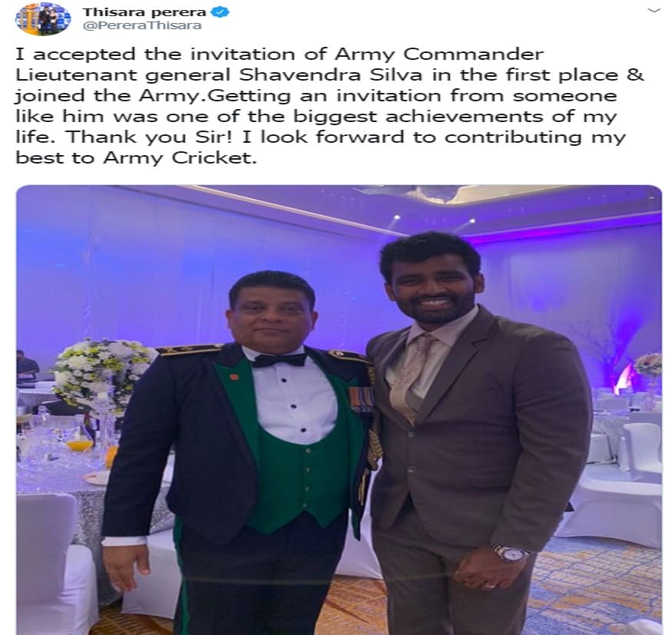Viewport: 672px width, 635px height.
Task: Click the wristwatch in the photo
Action: click(x=510, y=553)
